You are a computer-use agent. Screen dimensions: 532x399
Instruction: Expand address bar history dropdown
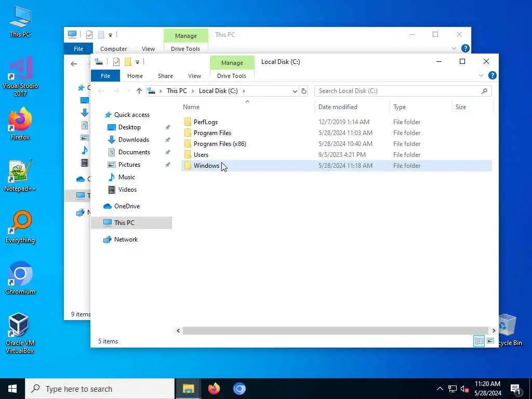pos(295,91)
